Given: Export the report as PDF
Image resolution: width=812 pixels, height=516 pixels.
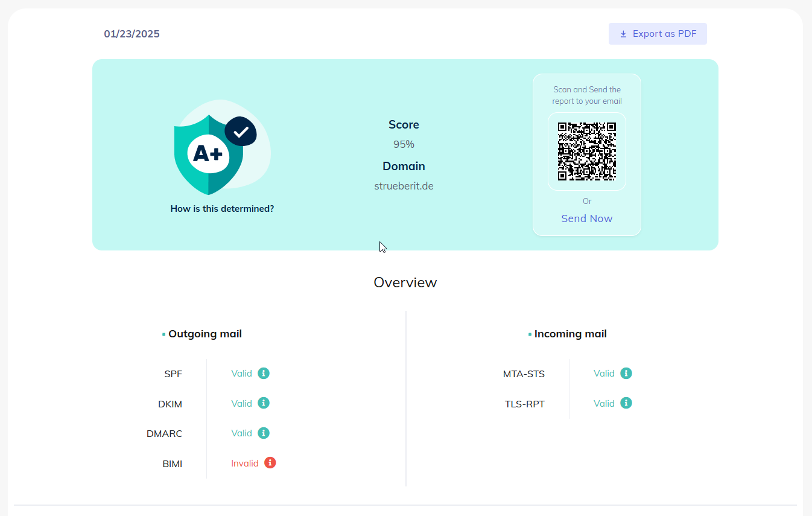Looking at the screenshot, I should [x=658, y=34].
